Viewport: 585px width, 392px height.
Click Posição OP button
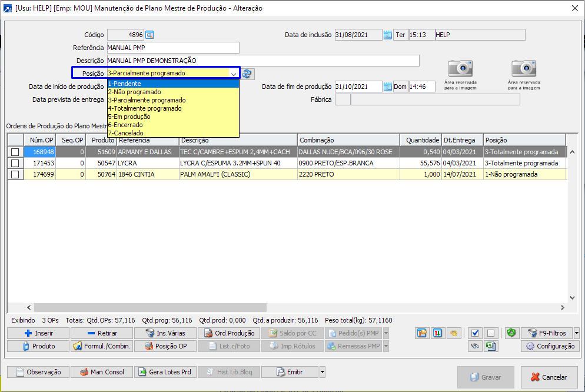coord(165,346)
